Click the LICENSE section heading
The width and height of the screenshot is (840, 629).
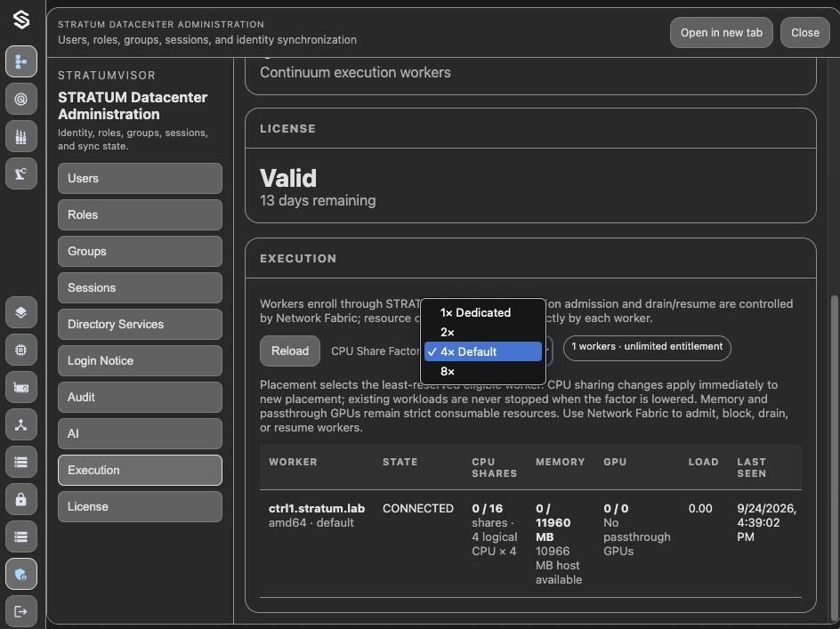pos(287,129)
